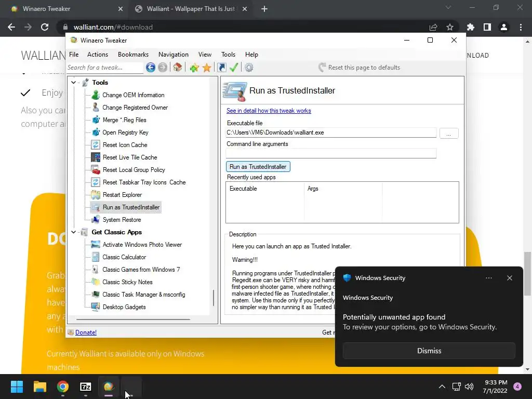Switch to the Walliant browser tab
This screenshot has height=399, width=532.
pos(190,9)
